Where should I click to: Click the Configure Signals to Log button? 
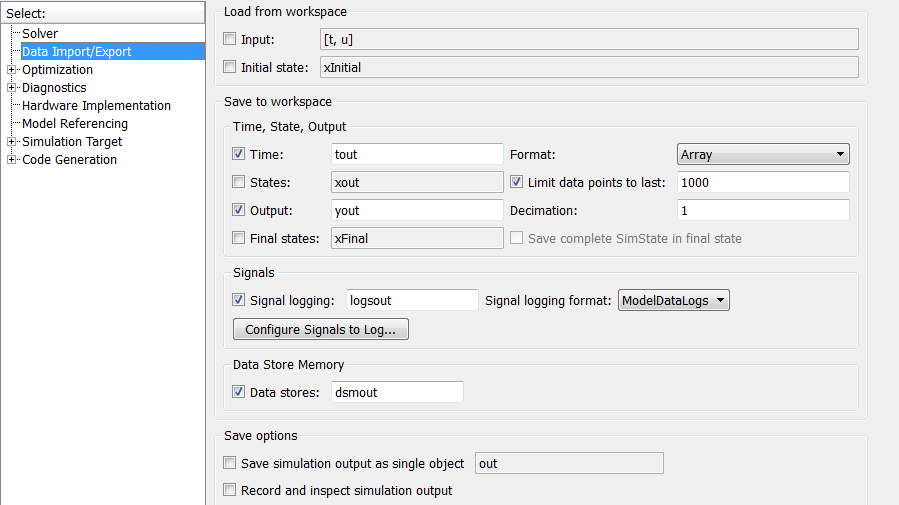tap(320, 329)
